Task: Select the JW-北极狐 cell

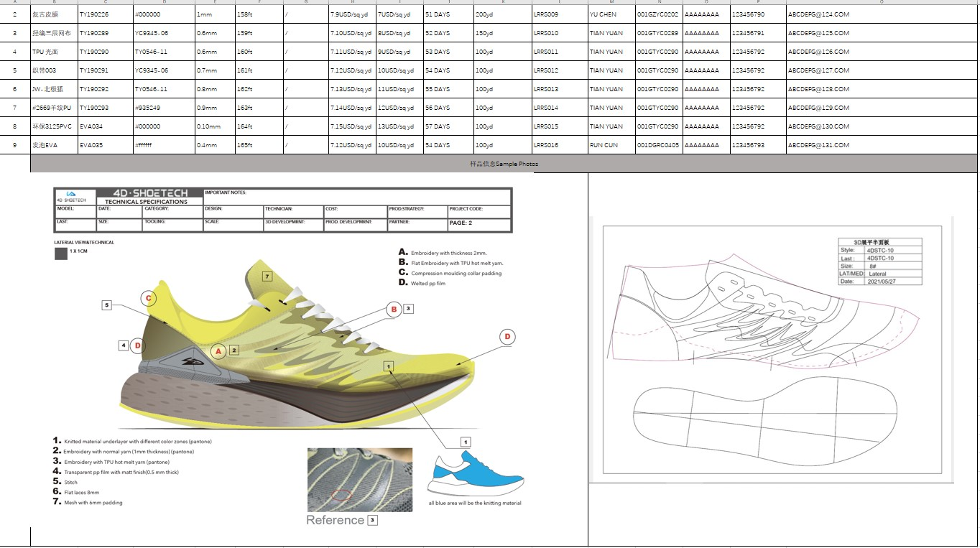Action: tap(54, 89)
